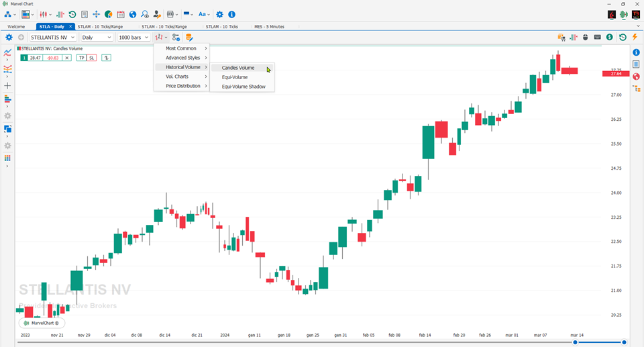This screenshot has width=644, height=347.
Task: Switch to the MES - 5 Minutes tab
Action: (270, 26)
